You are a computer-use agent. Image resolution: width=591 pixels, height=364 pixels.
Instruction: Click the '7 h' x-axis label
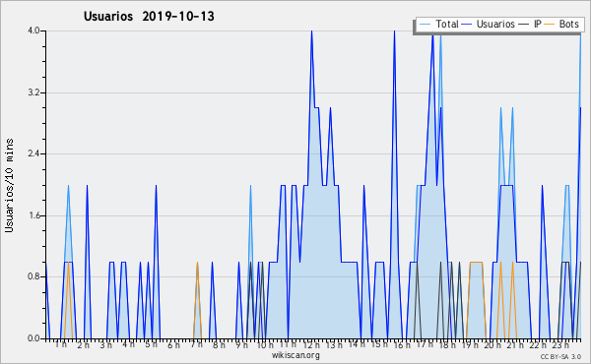pyautogui.click(x=196, y=344)
